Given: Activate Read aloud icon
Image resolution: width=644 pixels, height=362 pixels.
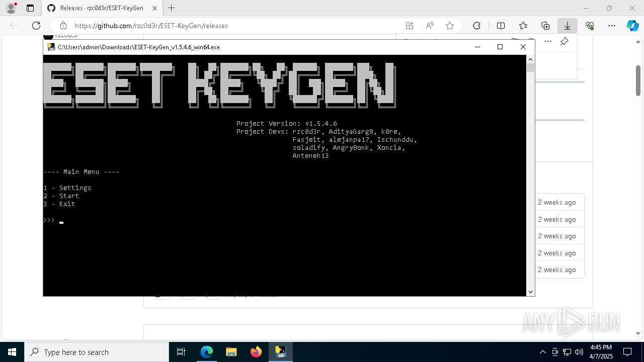Looking at the screenshot, I should coord(430,26).
